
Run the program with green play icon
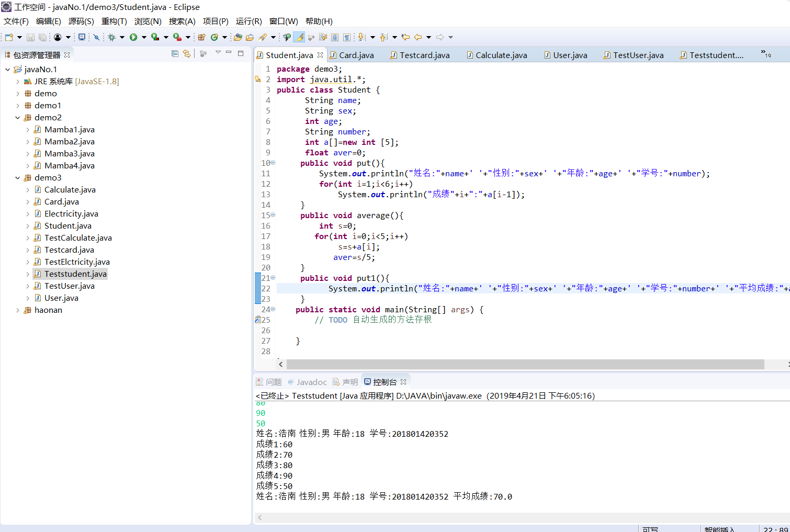point(133,37)
